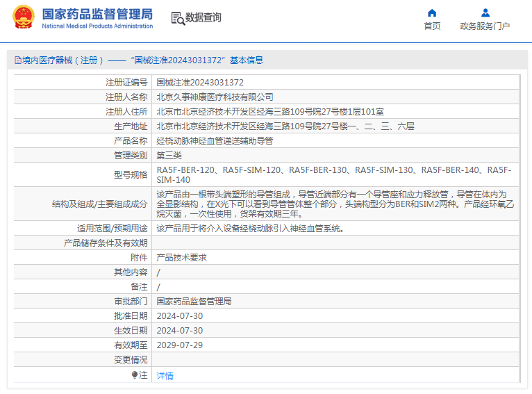Image resolution: width=532 pixels, height=394 pixels.
Task: Click the 审批部门 value 国家药品监督管理局
Action: [x=194, y=302]
